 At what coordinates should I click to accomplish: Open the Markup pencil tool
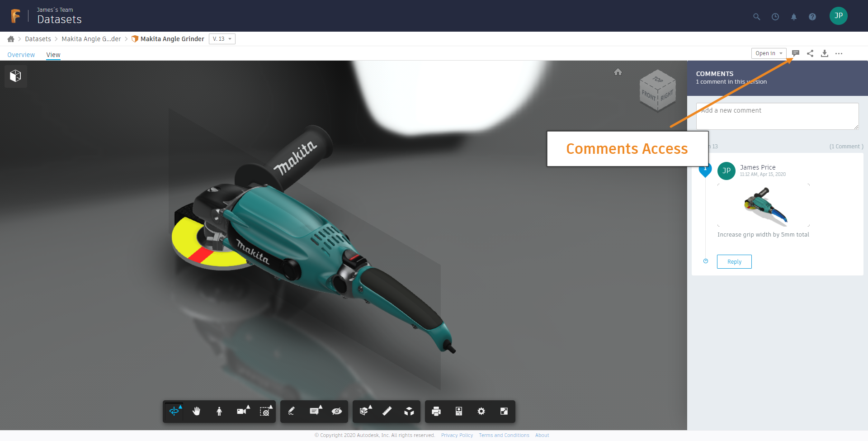coord(291,411)
